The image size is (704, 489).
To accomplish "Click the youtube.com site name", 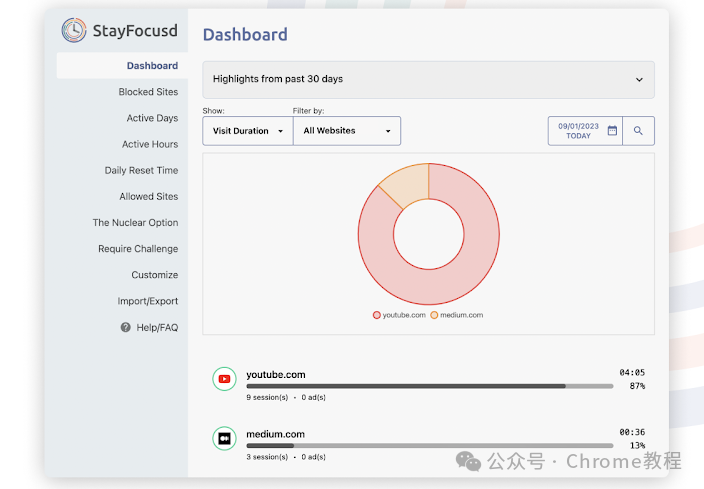I will 276,374.
